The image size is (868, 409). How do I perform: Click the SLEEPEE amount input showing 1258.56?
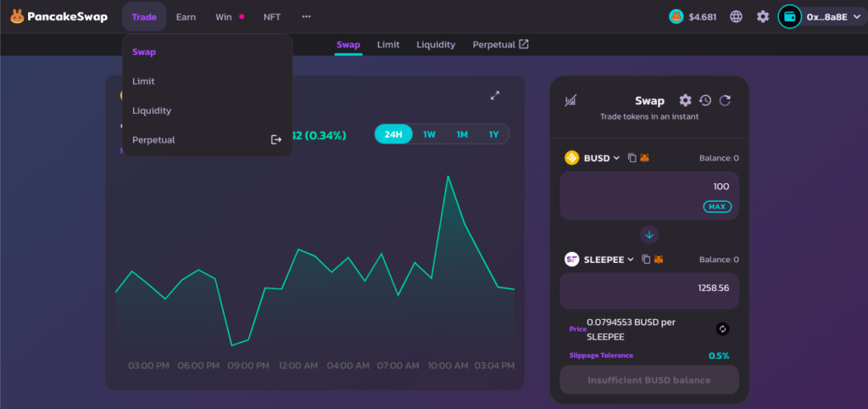click(x=649, y=290)
